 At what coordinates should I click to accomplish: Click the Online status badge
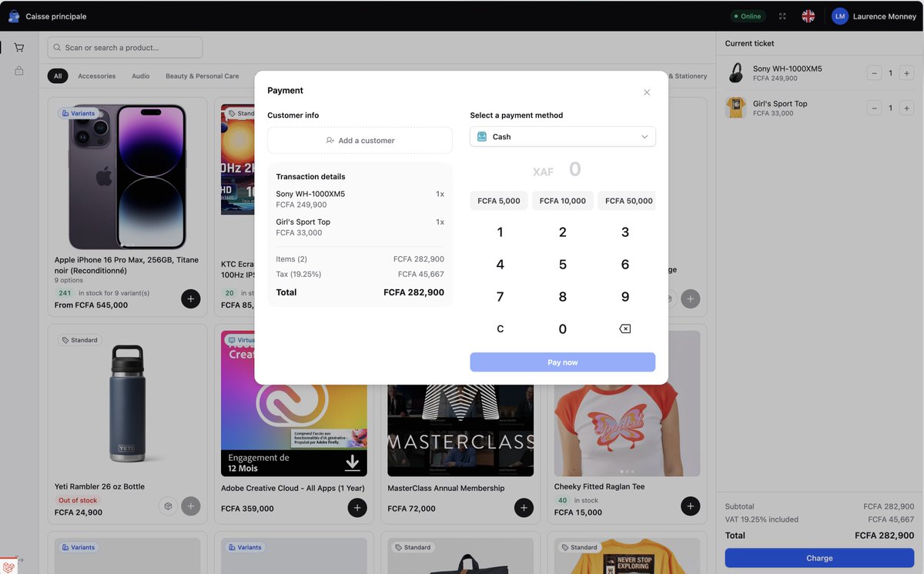tap(748, 16)
